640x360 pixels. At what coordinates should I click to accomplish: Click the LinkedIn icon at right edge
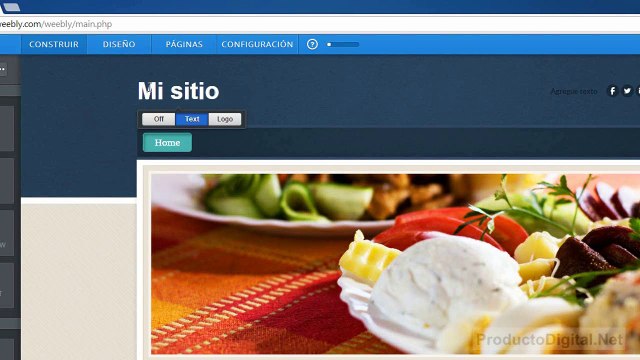click(638, 91)
